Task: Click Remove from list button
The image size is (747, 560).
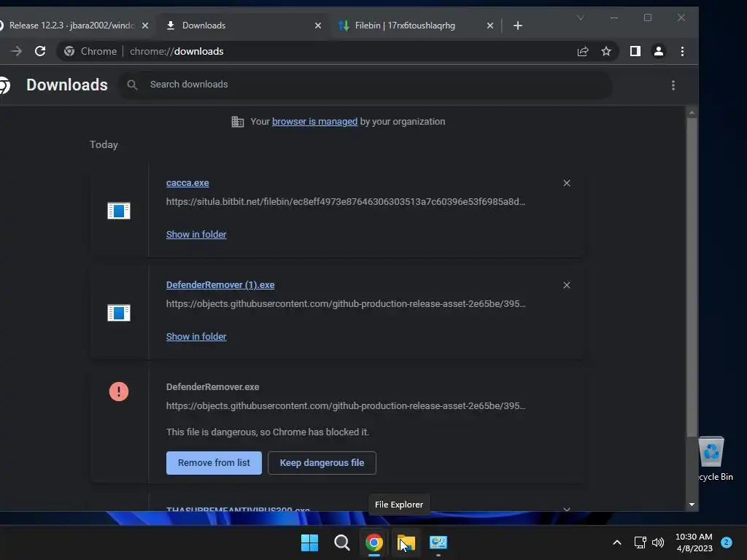Action: click(x=214, y=463)
